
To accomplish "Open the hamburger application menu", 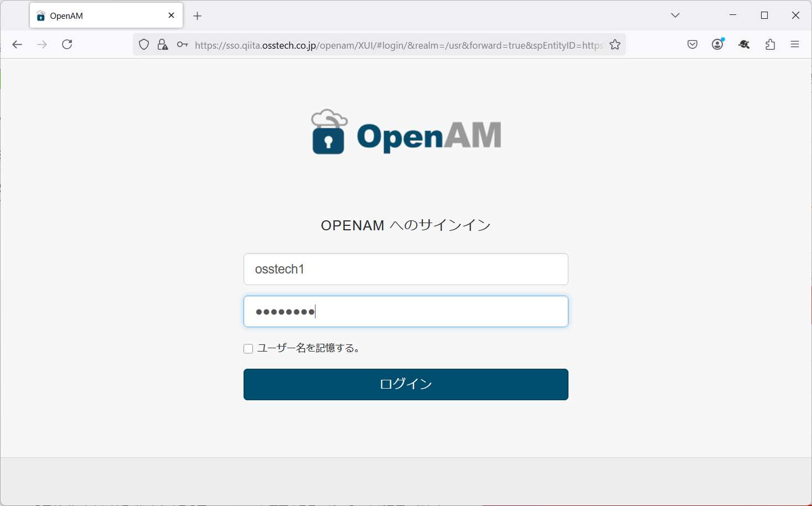I will (795, 44).
